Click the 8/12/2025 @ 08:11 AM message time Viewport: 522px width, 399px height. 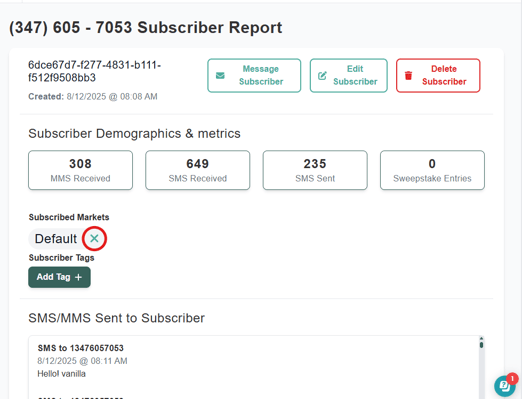click(x=82, y=361)
